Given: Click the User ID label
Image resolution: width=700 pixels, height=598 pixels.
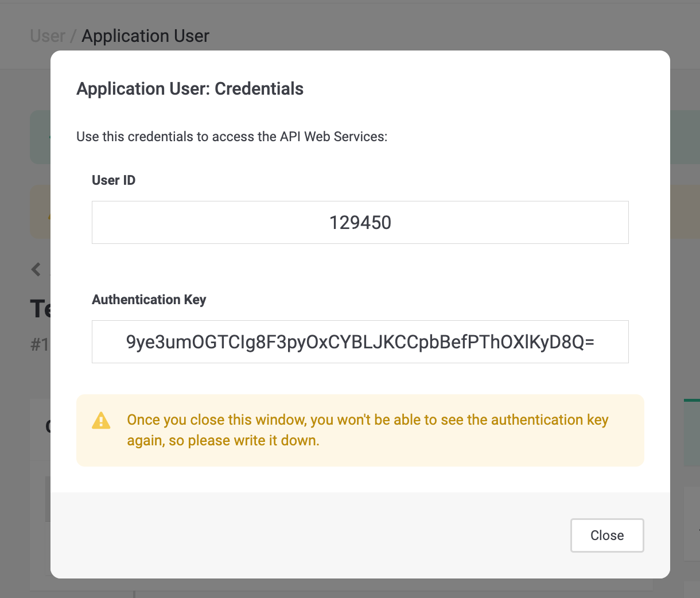Looking at the screenshot, I should tap(114, 180).
